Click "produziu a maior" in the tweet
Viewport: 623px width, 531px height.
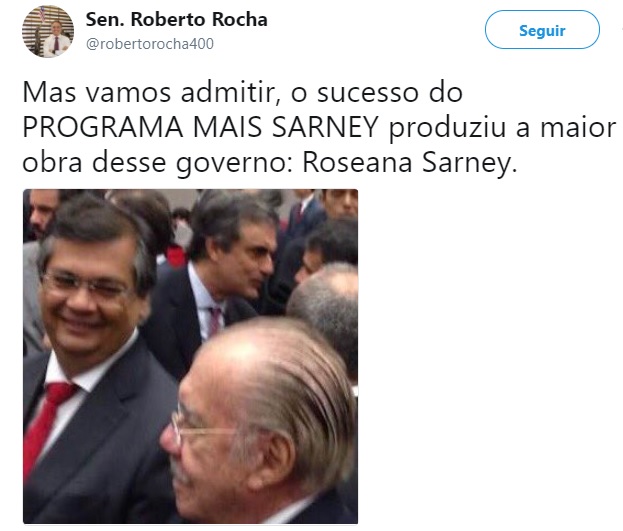(x=503, y=128)
